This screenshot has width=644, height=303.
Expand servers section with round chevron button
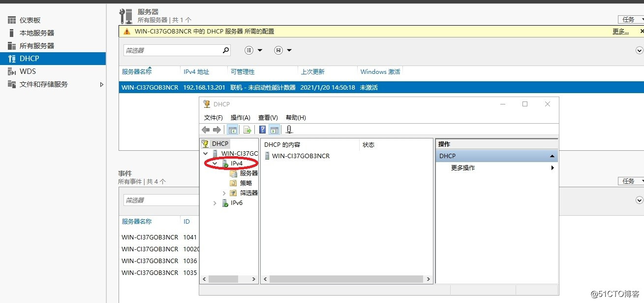tap(640, 50)
